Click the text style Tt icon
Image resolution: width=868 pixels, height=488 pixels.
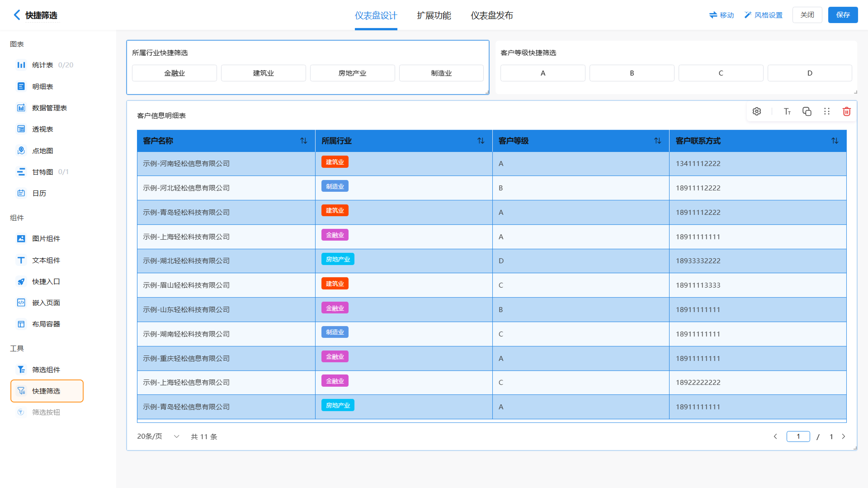[787, 111]
